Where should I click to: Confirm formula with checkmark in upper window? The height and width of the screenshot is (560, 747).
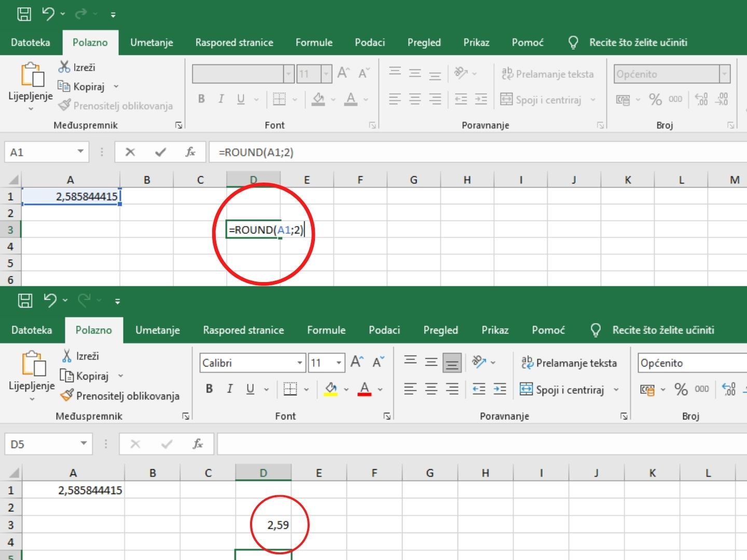coord(160,152)
